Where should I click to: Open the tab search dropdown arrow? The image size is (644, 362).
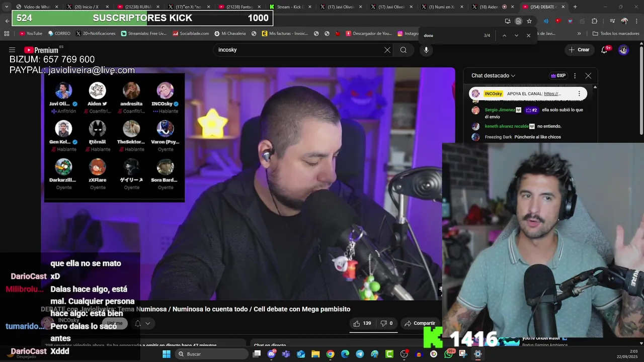(7, 7)
